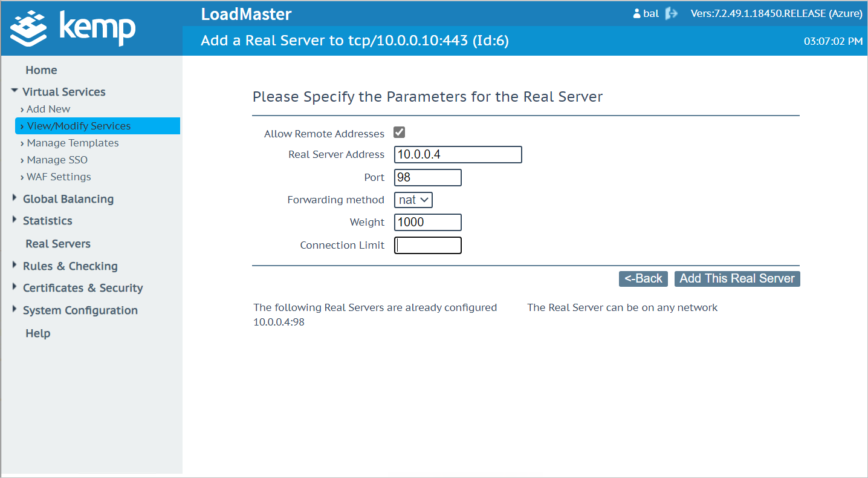Open Add New virtual service
Screen dimensions: 868x478
coord(48,109)
